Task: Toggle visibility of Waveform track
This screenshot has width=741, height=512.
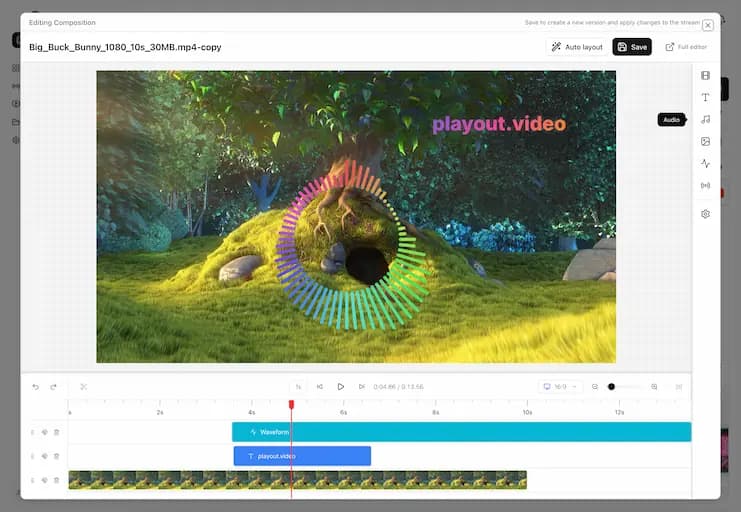Action: pos(44,432)
